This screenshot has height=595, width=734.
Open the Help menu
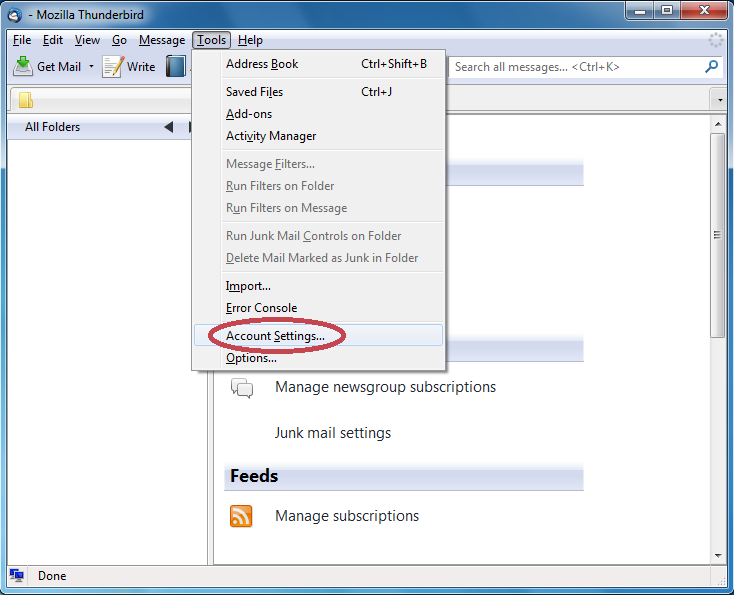[250, 40]
